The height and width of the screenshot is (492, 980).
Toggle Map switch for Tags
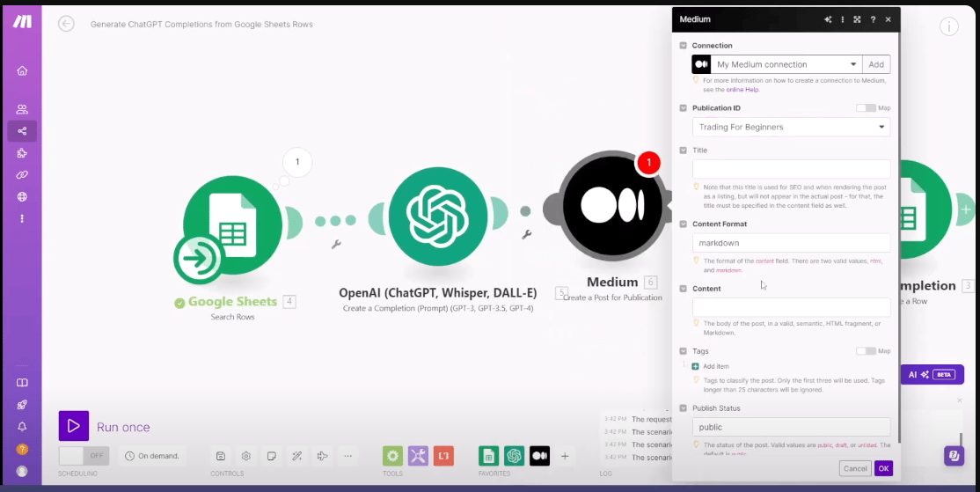click(866, 351)
